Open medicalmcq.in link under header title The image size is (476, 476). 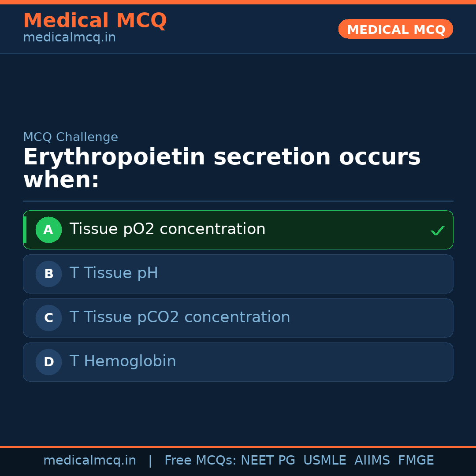pyautogui.click(x=69, y=38)
